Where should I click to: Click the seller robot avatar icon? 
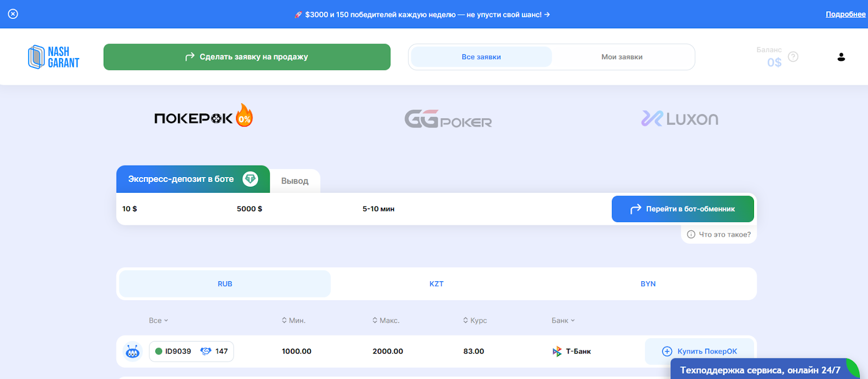(x=132, y=352)
